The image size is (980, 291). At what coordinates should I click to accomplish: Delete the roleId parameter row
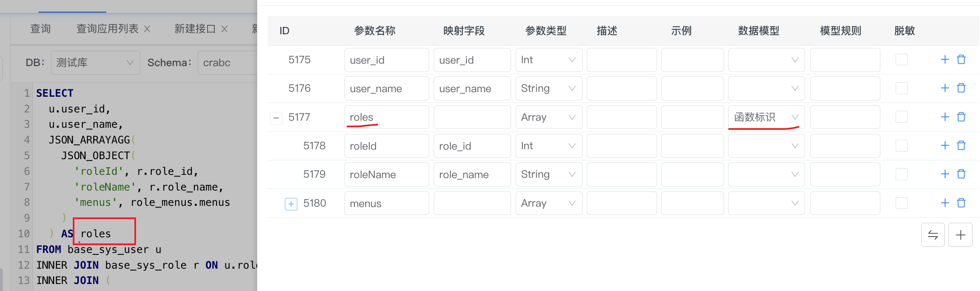click(961, 145)
